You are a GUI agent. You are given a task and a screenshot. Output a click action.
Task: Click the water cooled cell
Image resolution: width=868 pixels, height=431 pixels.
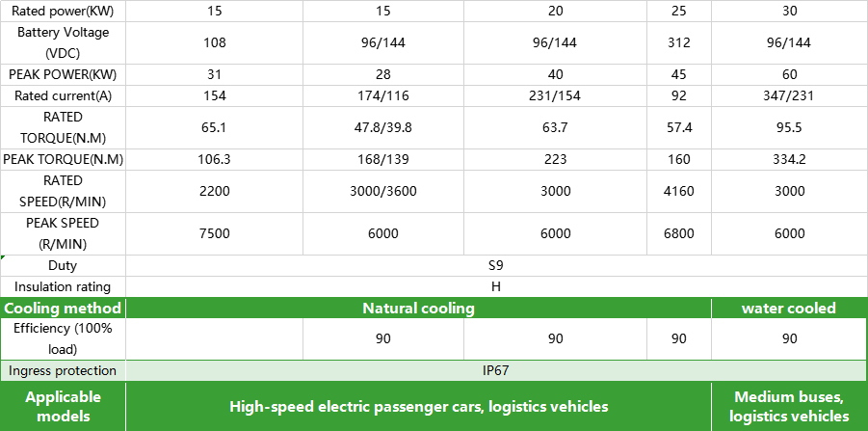pos(789,309)
